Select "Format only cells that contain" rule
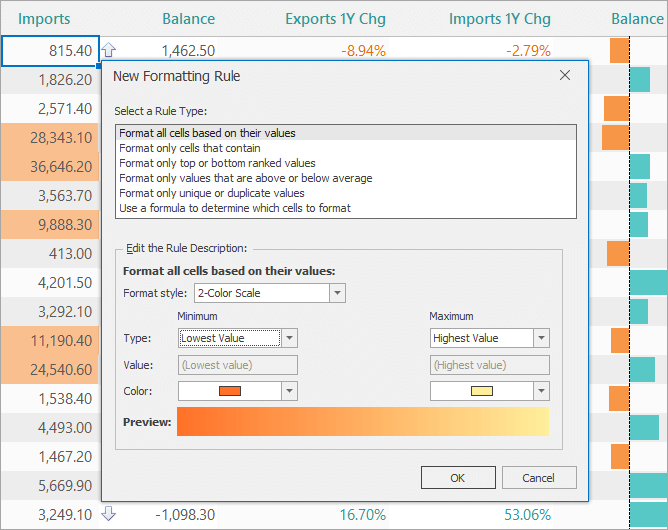 190,148
